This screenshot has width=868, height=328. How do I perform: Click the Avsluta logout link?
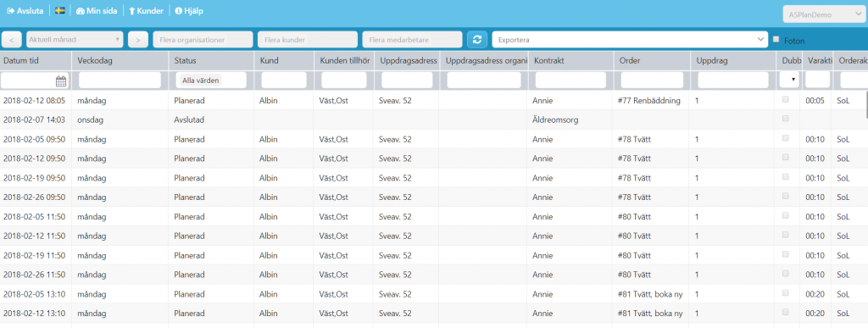[25, 11]
